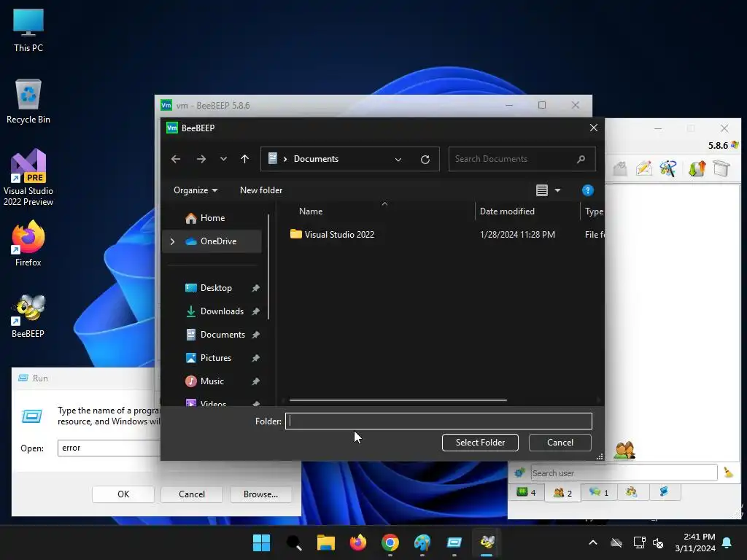
Task: Click the trash can icon in BeeBEEP toolbar
Action: click(721, 168)
